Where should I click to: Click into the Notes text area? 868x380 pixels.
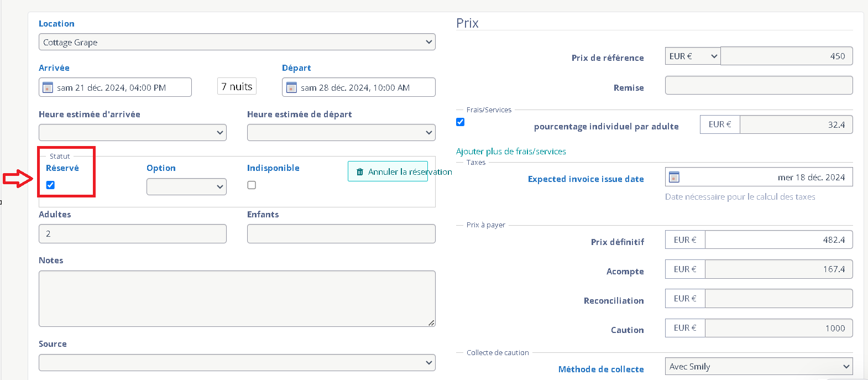pyautogui.click(x=237, y=298)
